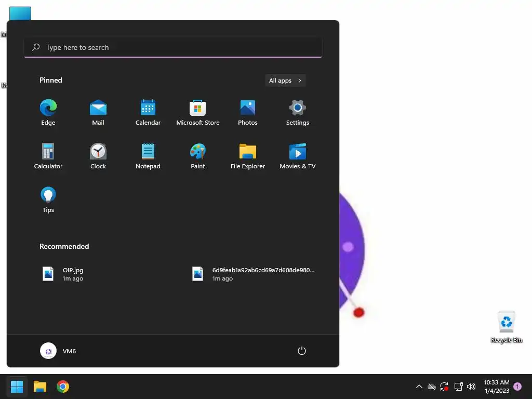
Task: Open Movies & TV app
Action: pos(298,156)
